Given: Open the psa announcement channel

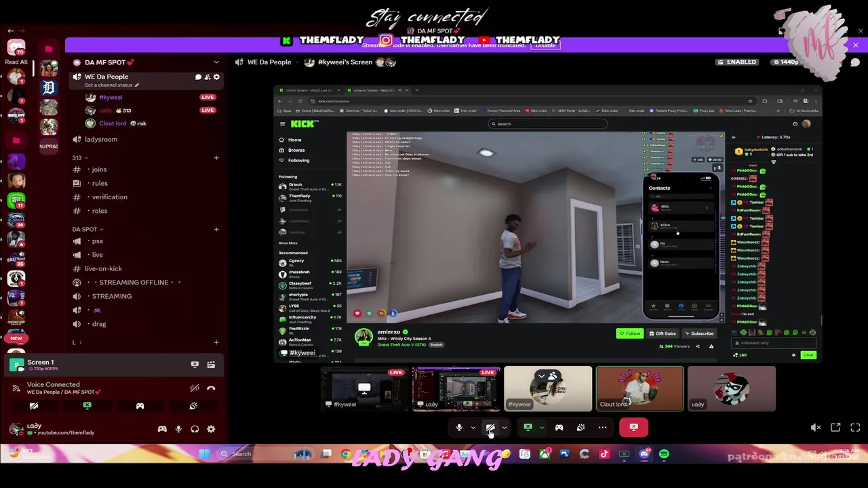Looking at the screenshot, I should [x=98, y=241].
